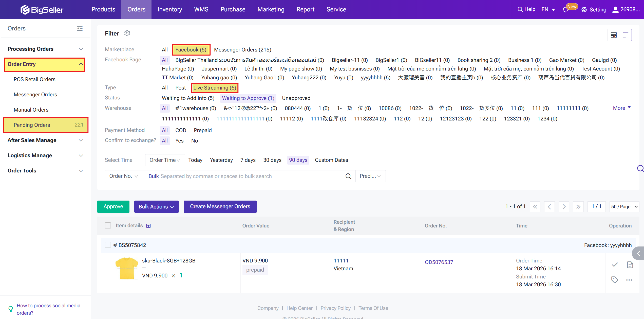This screenshot has width=644, height=319.
Task: Tick the select-all checkbox in table header
Action: (108, 225)
